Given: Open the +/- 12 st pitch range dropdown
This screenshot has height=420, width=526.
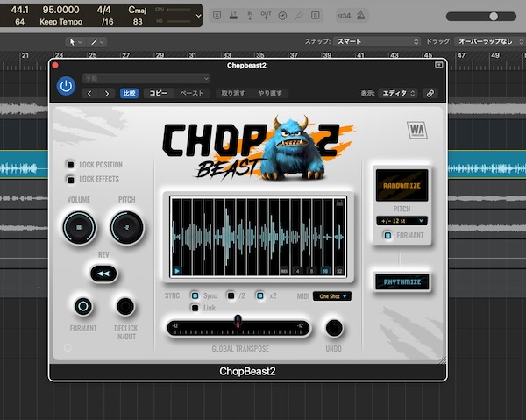Looking at the screenshot, I should click(402, 221).
